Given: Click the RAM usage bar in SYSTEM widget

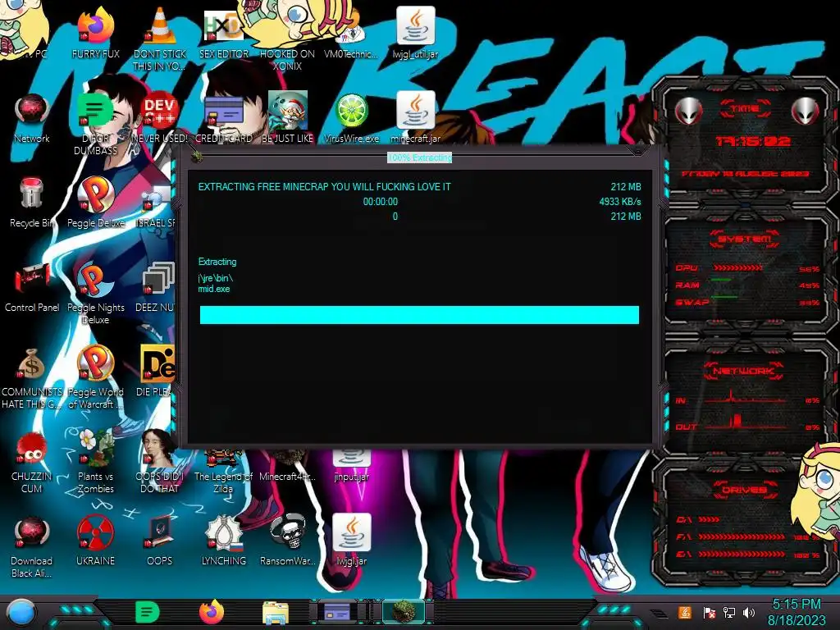Looking at the screenshot, I should point(721,279).
